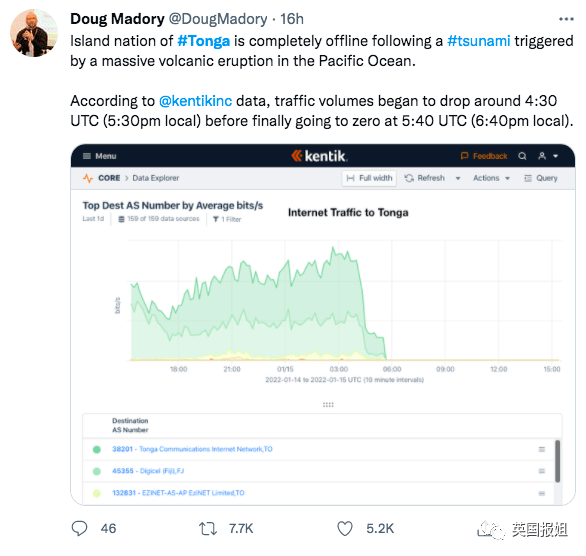Viewport: 586px width, 556px height.
Task: Visit the @kentikinc mention
Action: point(195,101)
